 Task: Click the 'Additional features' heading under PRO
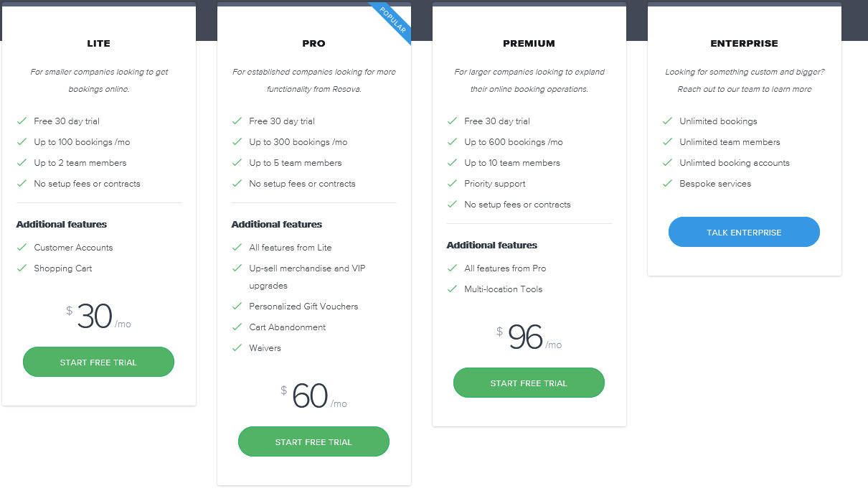coord(276,224)
